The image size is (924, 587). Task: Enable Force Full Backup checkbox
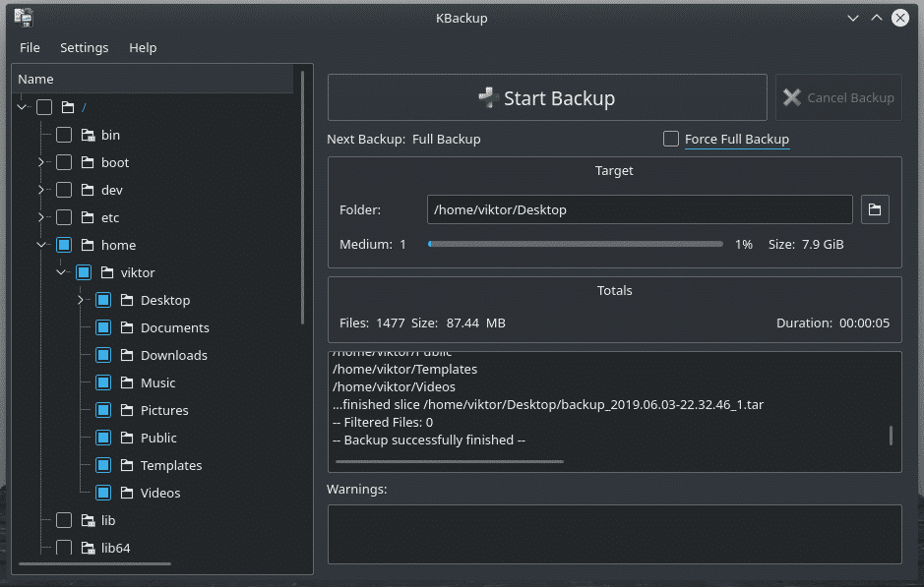tap(670, 139)
